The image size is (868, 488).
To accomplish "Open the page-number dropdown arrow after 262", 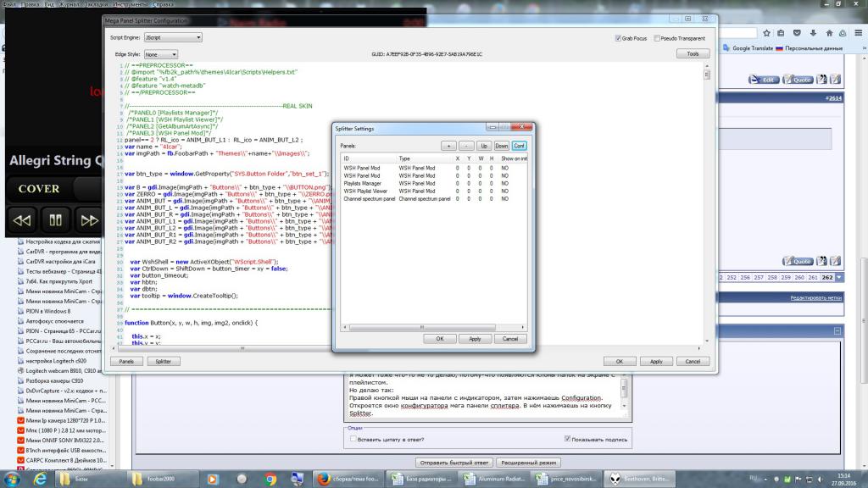I will click(x=839, y=277).
